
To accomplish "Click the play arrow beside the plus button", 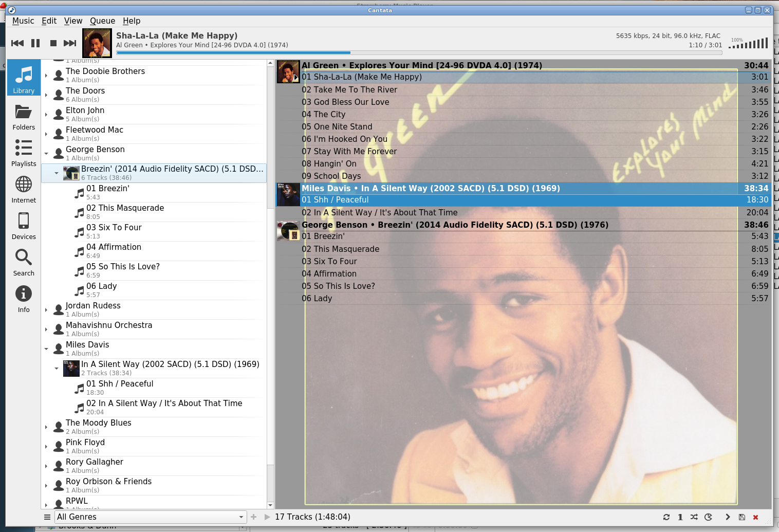I will pyautogui.click(x=267, y=517).
